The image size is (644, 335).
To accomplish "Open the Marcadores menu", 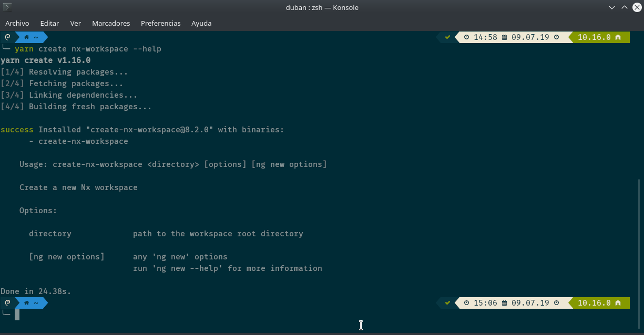I will 111,23.
